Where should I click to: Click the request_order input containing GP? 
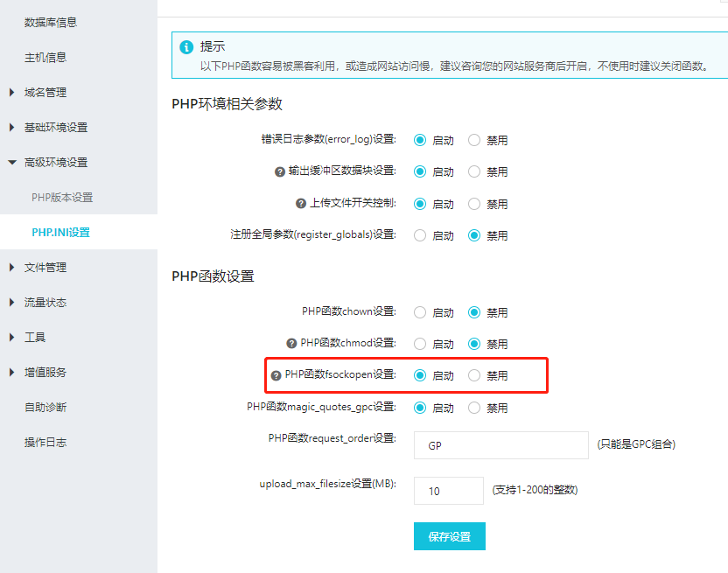tap(501, 445)
